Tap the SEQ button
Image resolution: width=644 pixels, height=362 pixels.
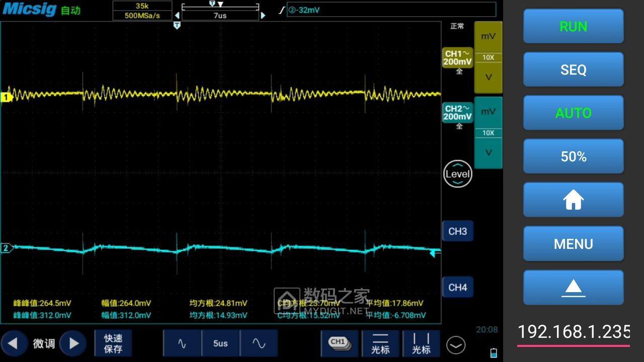(x=573, y=69)
